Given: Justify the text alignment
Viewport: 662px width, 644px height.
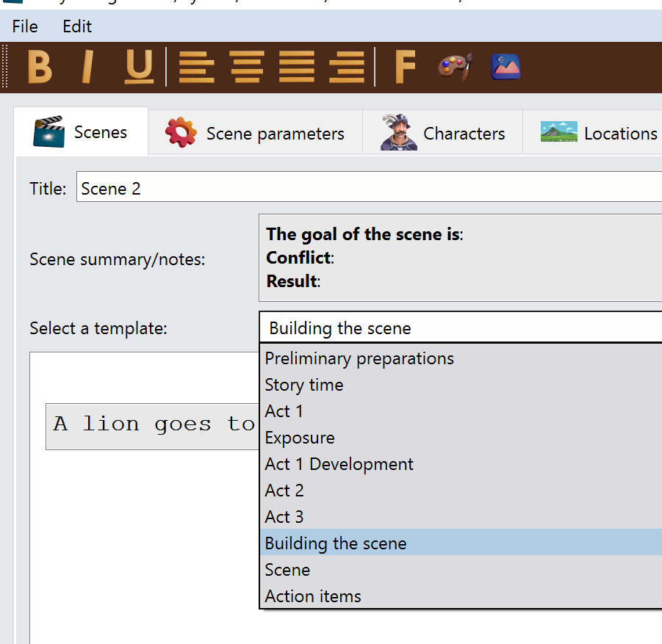Looking at the screenshot, I should pos(297,68).
